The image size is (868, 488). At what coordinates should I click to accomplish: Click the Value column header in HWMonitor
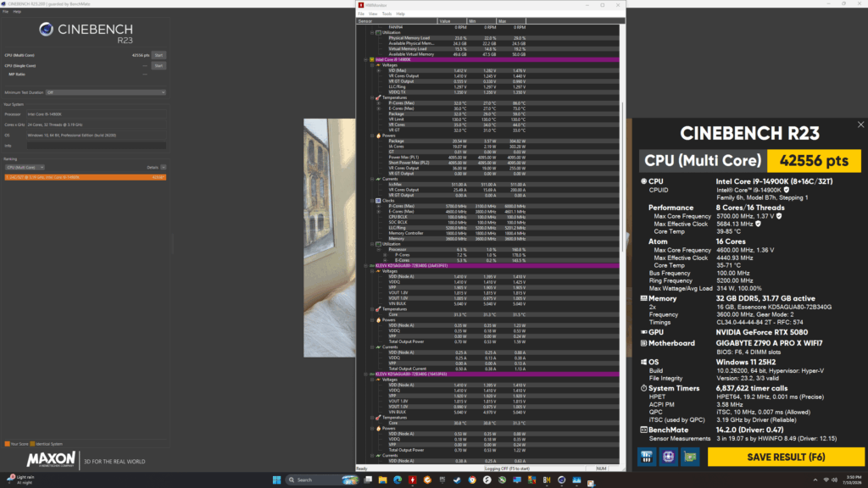click(x=452, y=21)
